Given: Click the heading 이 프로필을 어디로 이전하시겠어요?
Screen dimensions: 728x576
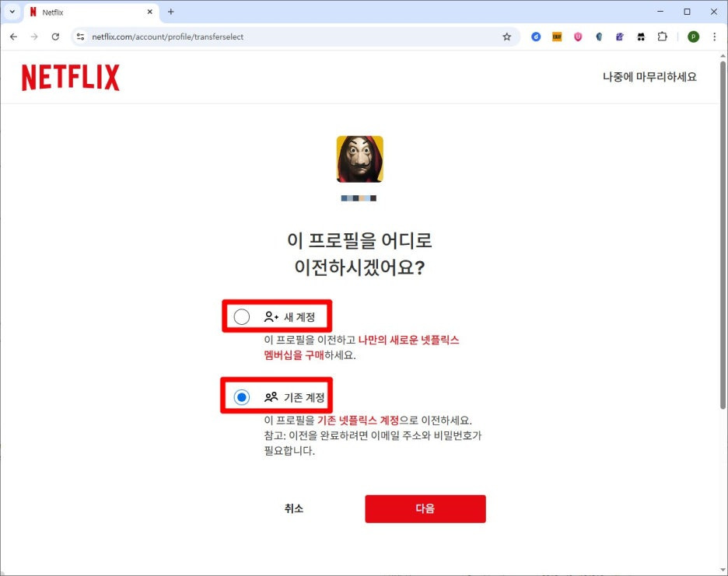Looking at the screenshot, I should [x=360, y=254].
